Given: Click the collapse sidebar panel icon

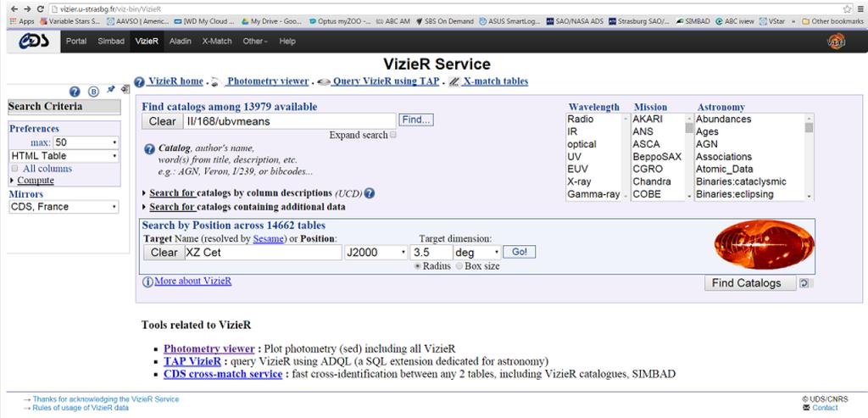Looking at the screenshot, I should (x=125, y=89).
